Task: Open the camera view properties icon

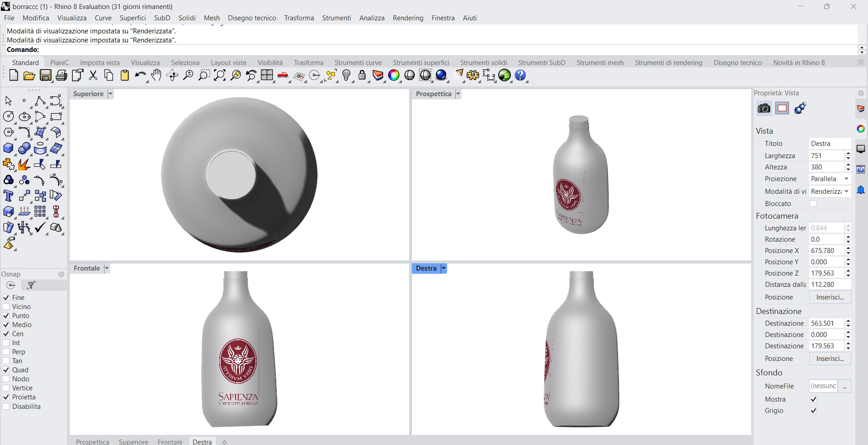Action: [764, 108]
